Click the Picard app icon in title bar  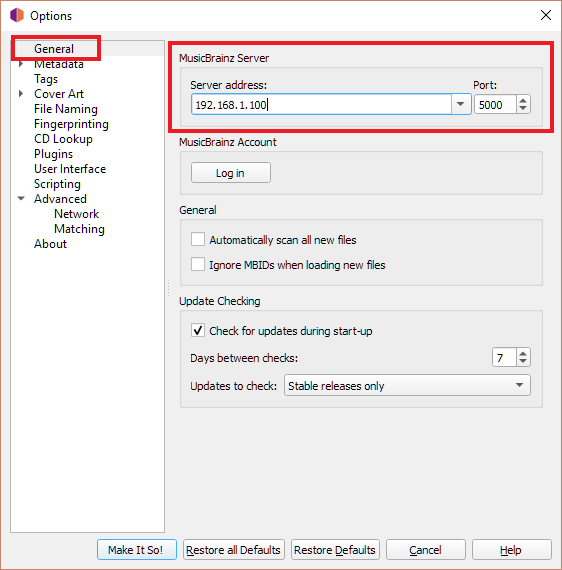coord(17,16)
